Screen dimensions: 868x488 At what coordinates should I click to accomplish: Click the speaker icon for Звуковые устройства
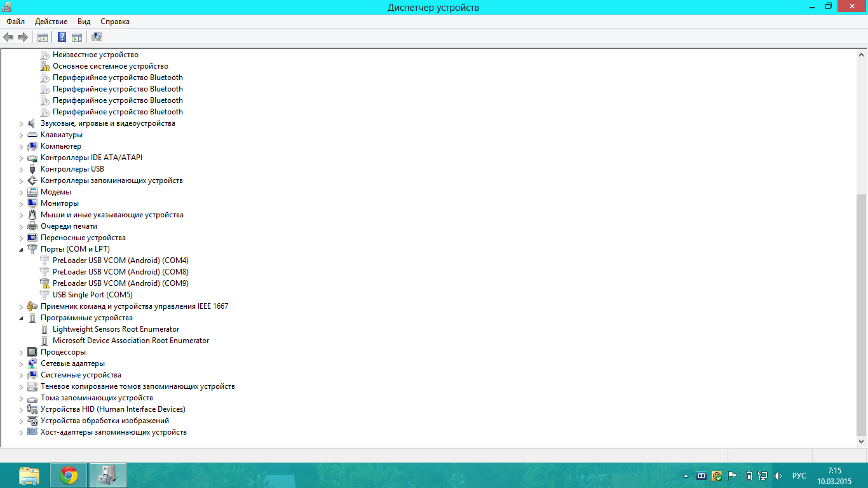click(x=32, y=123)
